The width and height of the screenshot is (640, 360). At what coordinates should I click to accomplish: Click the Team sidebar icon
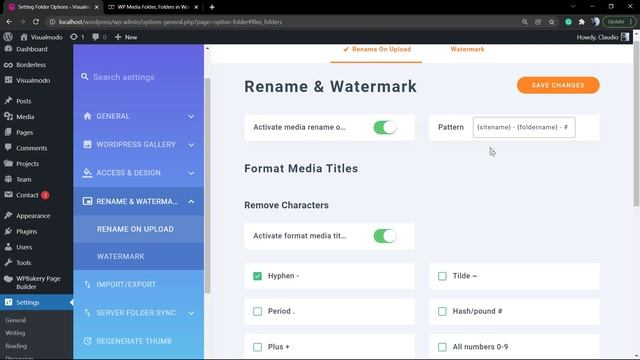pyautogui.click(x=8, y=179)
